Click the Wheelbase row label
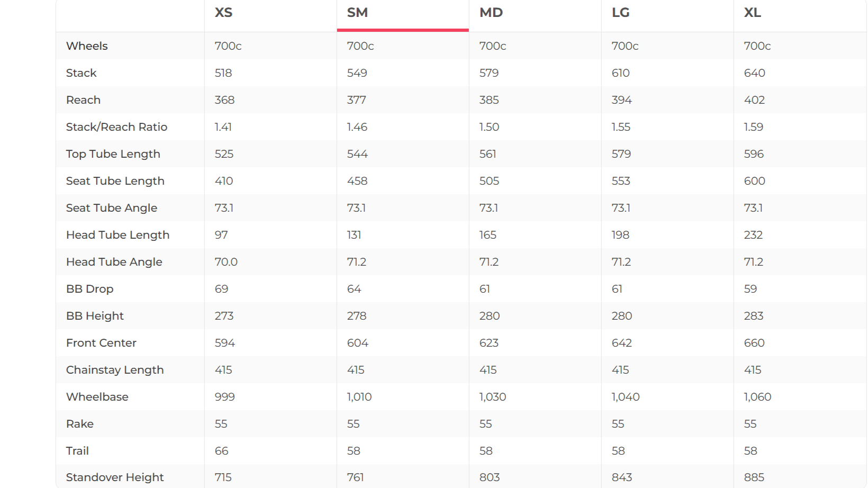The image size is (868, 488). coord(97,397)
